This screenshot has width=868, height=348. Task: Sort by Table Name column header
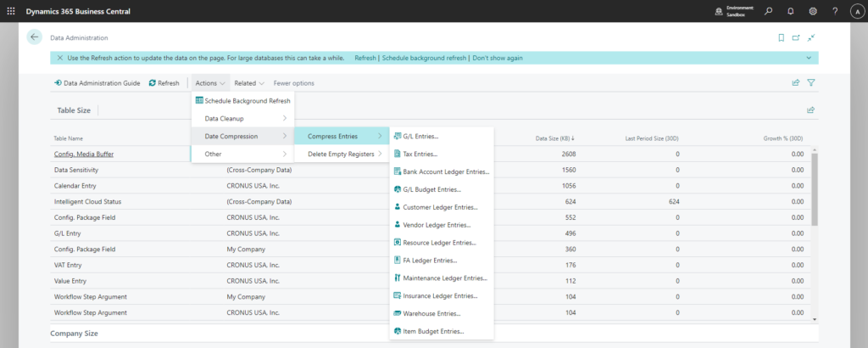68,138
